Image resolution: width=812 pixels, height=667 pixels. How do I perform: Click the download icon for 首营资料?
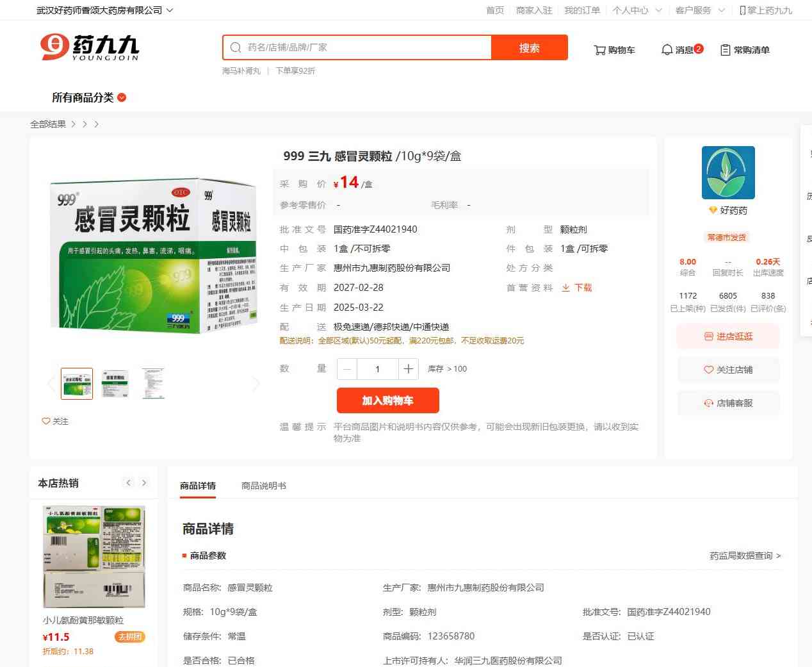(x=566, y=288)
